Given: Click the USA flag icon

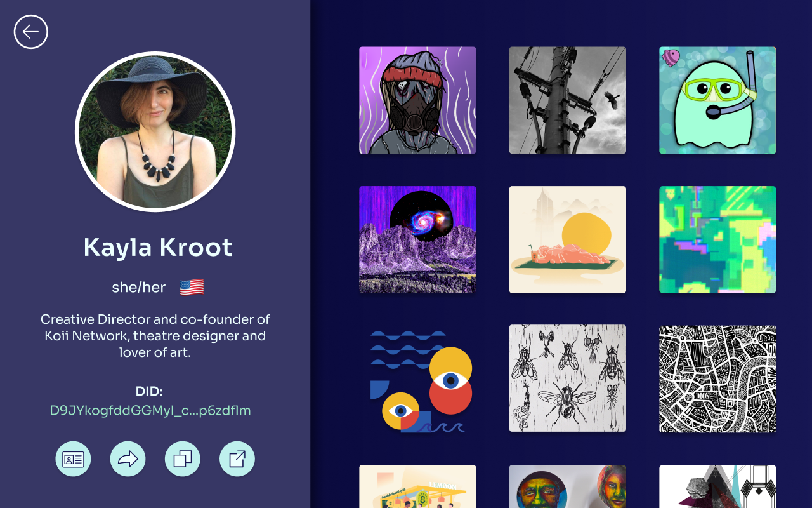Looking at the screenshot, I should [192, 288].
